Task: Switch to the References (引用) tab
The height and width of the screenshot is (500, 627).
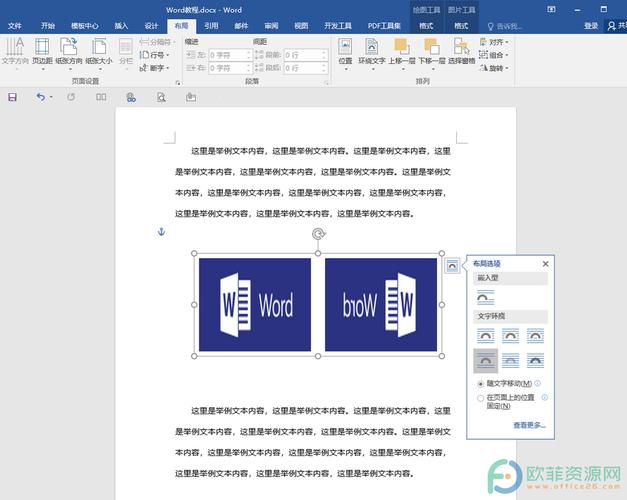Action: coord(211,26)
